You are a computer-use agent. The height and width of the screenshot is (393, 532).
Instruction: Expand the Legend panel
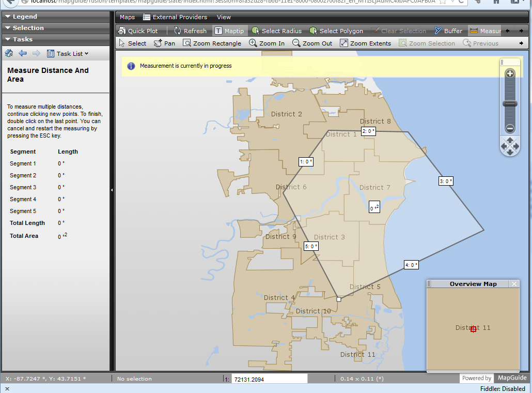click(7, 16)
